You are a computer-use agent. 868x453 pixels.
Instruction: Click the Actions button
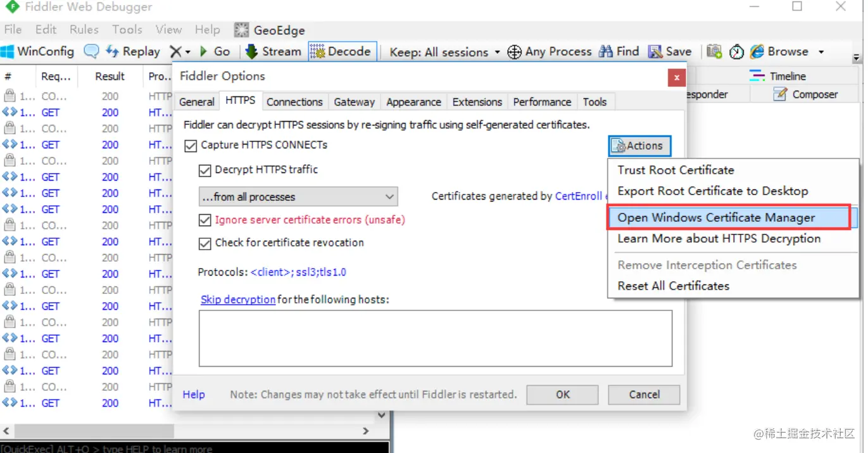tap(639, 146)
